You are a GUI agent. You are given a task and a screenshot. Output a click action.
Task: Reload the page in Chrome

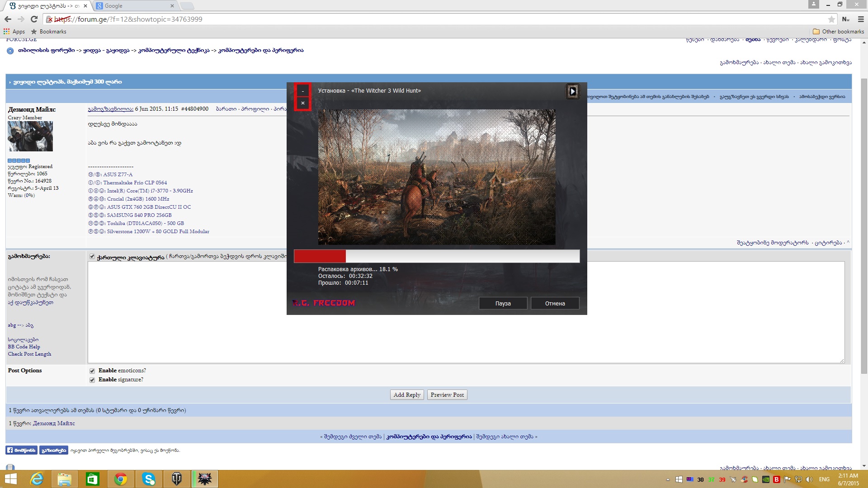(34, 19)
